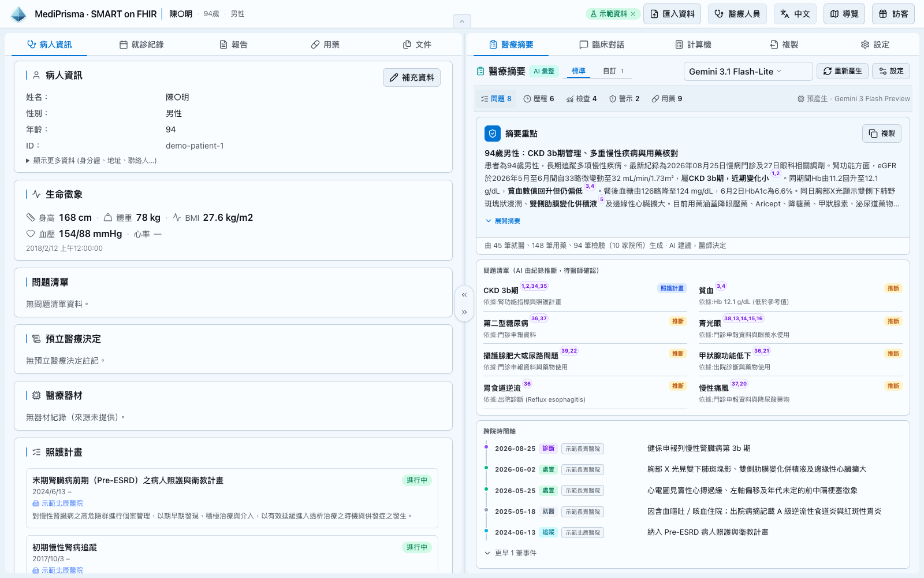Open the 用藥 tab
The image size is (924, 578).
click(x=325, y=45)
